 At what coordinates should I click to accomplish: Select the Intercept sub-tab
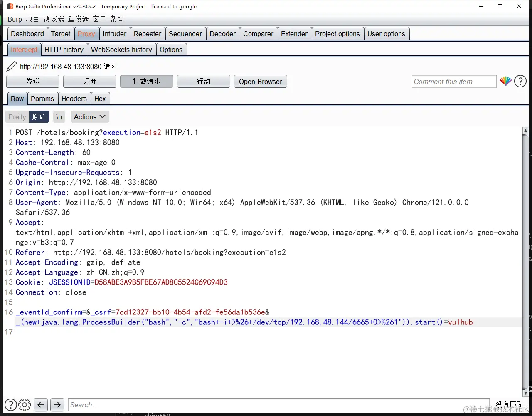point(24,50)
